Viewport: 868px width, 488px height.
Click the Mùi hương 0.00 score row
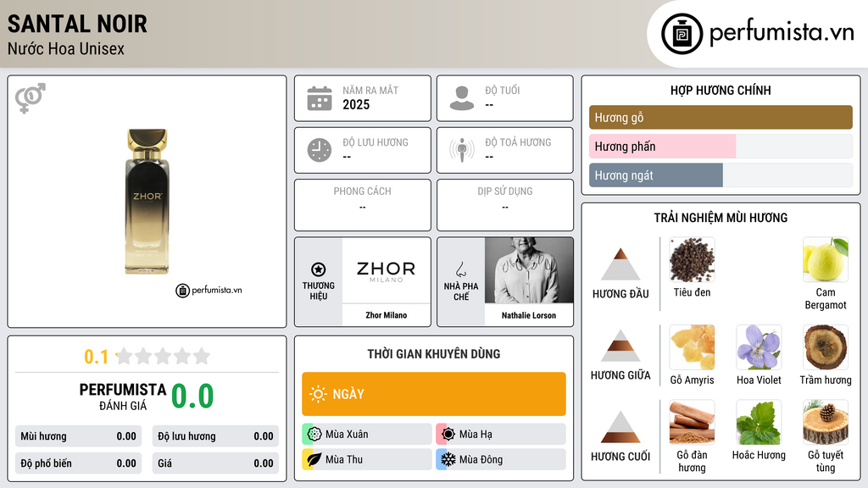pos(78,436)
